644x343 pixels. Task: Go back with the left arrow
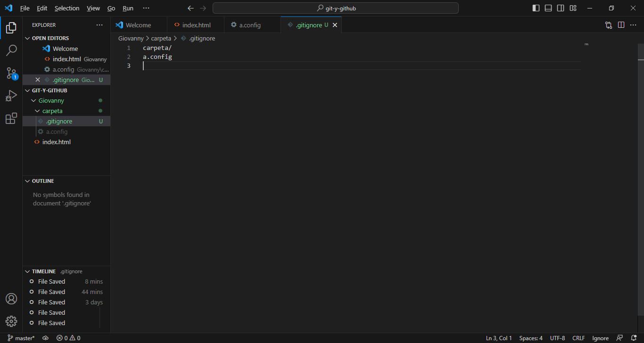[190, 8]
